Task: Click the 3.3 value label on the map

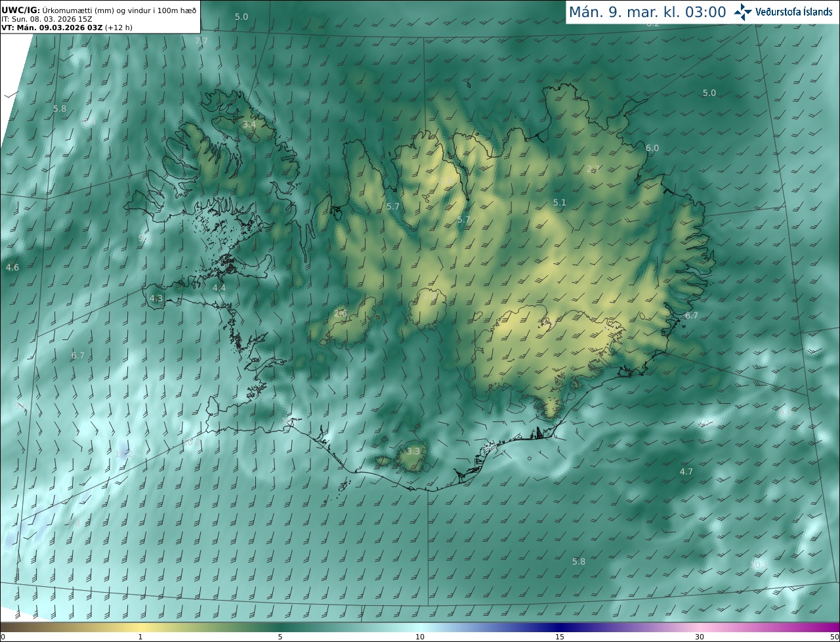Action: pyautogui.click(x=413, y=452)
